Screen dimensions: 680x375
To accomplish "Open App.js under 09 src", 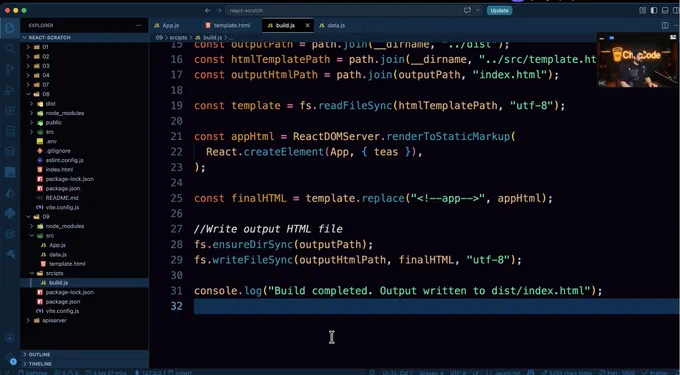I will (85, 245).
